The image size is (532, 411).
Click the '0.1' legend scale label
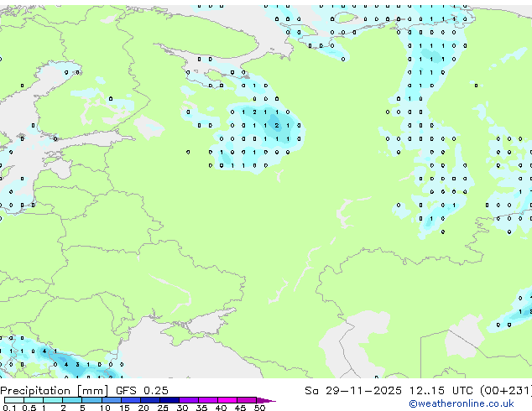coord(9,408)
